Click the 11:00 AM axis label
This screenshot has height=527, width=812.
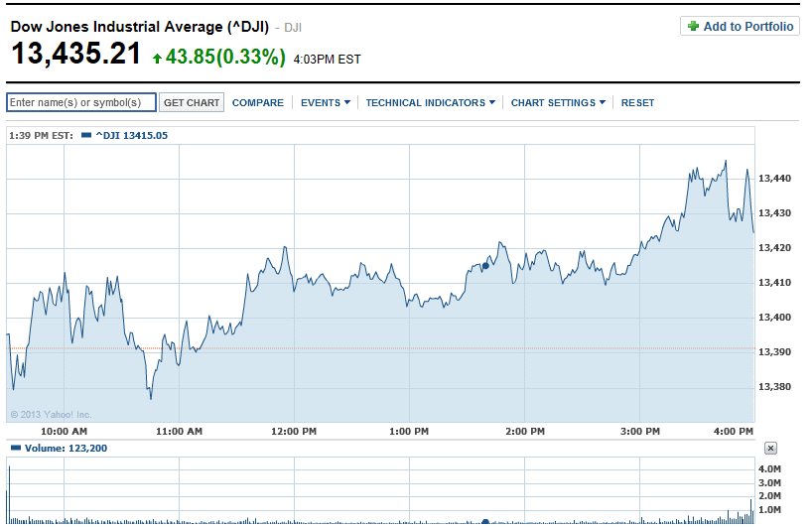180,431
